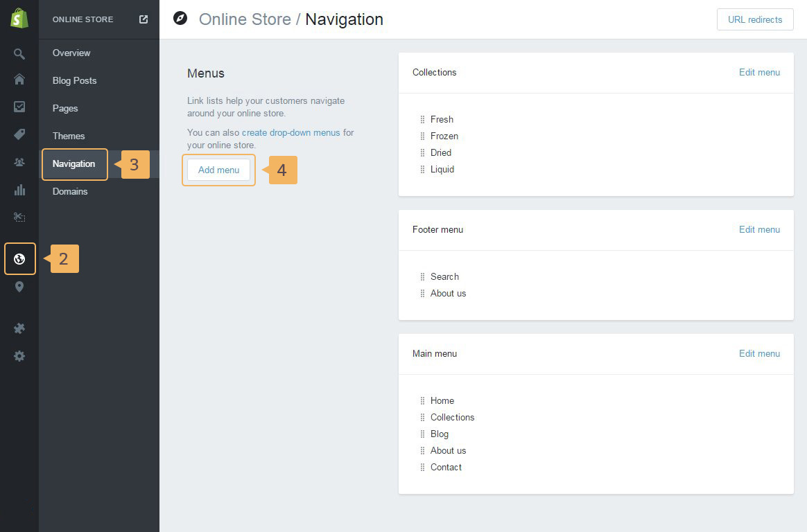Image resolution: width=807 pixels, height=532 pixels.
Task: Open Discounts via the scissors icon
Action: pyautogui.click(x=19, y=217)
